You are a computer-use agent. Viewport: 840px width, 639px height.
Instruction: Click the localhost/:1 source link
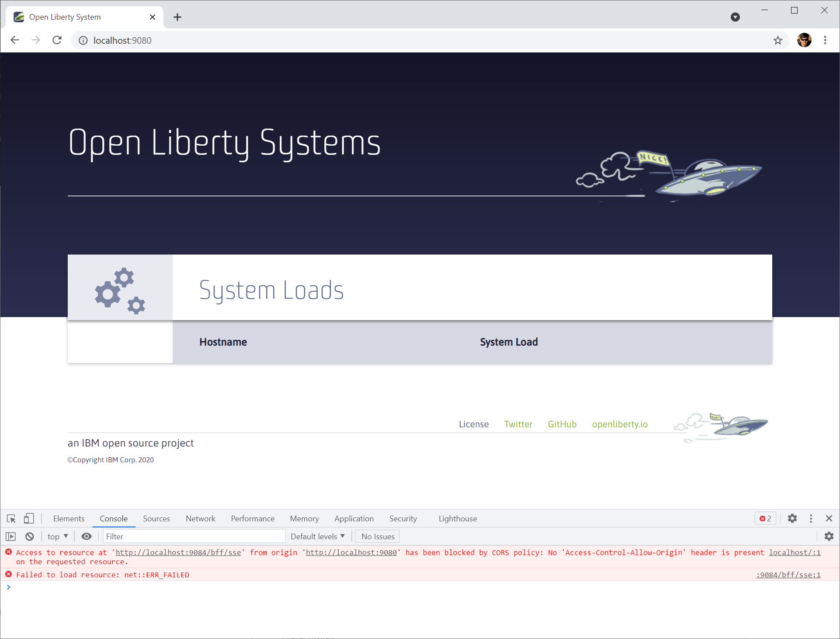pos(795,553)
